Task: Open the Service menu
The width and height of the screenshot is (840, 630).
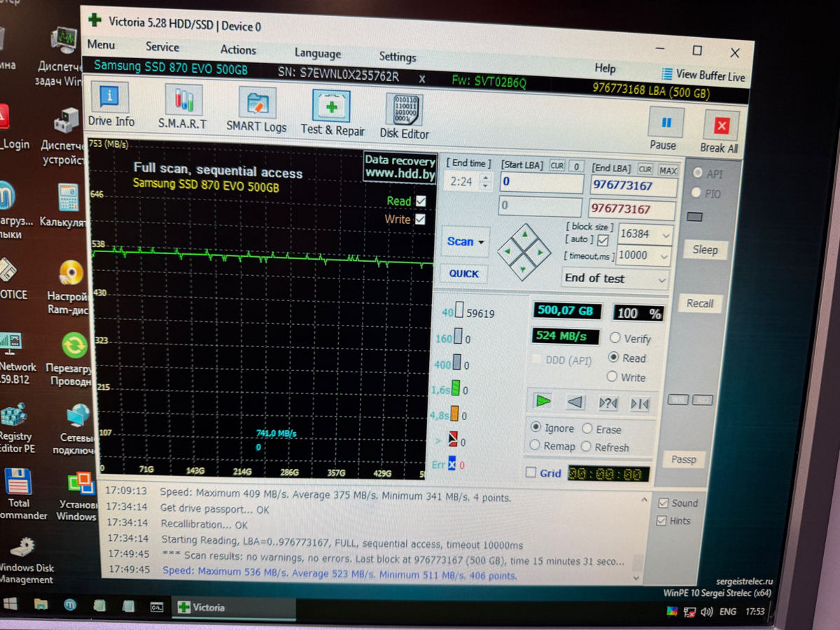Action: pyautogui.click(x=162, y=47)
